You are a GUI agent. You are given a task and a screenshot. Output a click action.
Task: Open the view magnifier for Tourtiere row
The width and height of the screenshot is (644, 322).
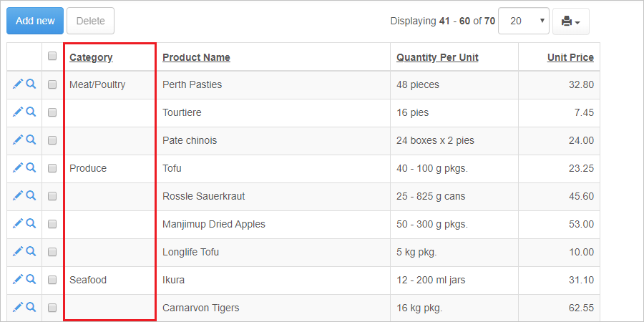pyautogui.click(x=31, y=112)
